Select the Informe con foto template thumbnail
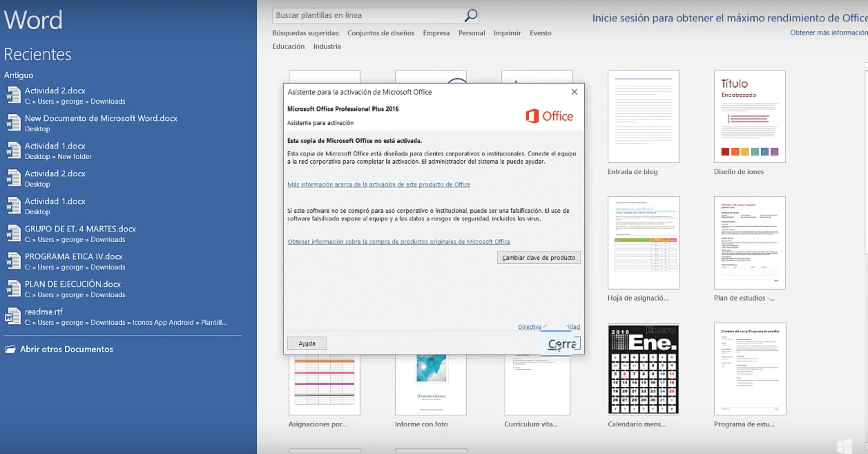 431,385
